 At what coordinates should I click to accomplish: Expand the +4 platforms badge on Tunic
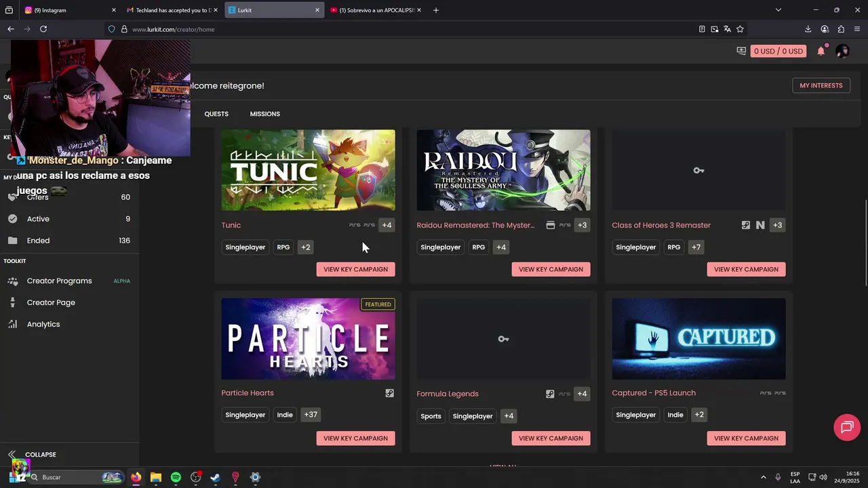(x=387, y=225)
